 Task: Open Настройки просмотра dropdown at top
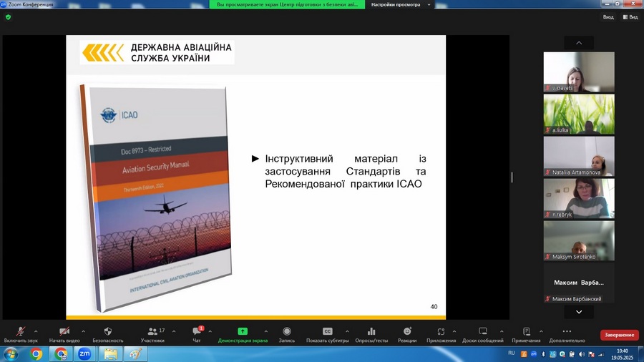(x=401, y=4)
